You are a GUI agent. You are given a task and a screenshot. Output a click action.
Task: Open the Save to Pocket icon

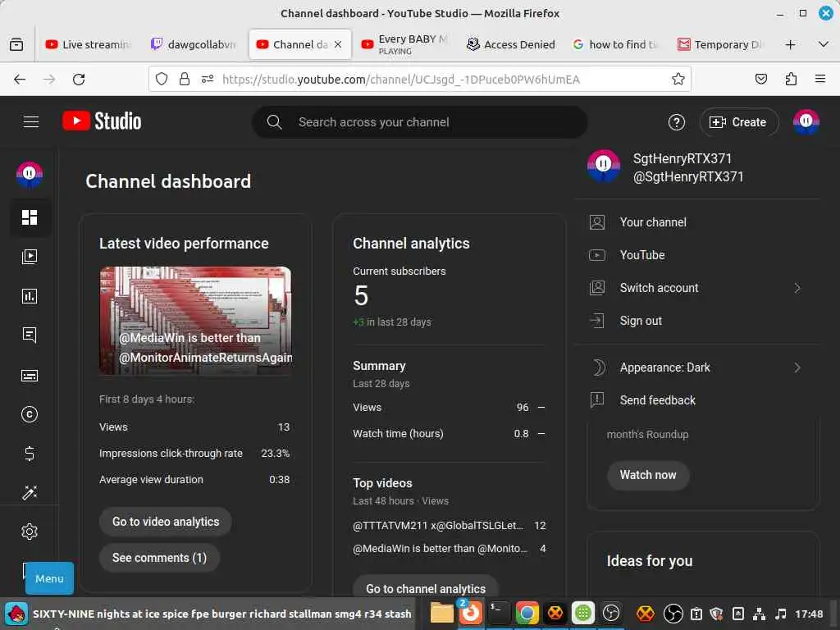pyautogui.click(x=760, y=80)
